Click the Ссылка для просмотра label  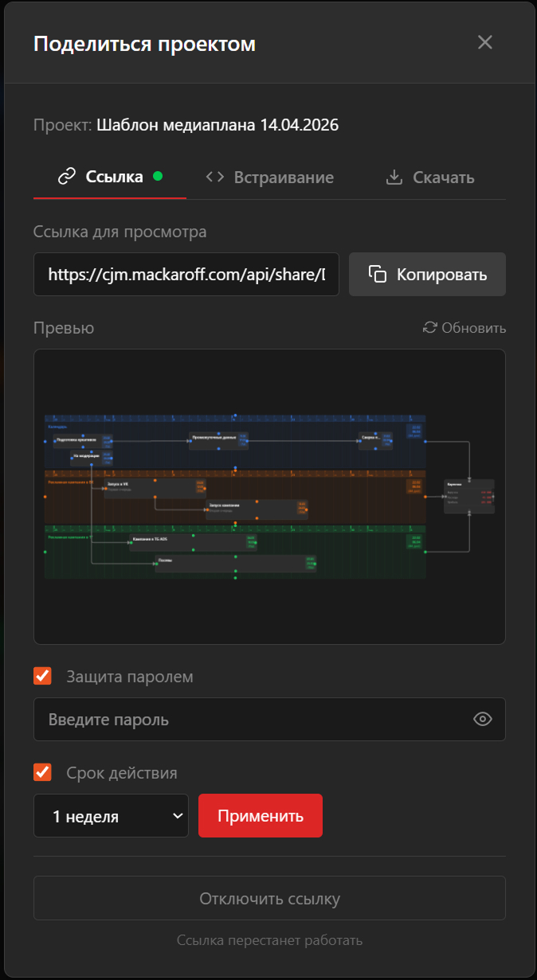click(x=120, y=232)
